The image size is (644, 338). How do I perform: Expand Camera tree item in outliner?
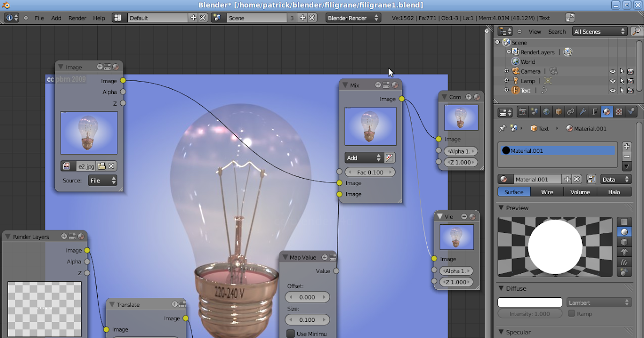pos(506,71)
